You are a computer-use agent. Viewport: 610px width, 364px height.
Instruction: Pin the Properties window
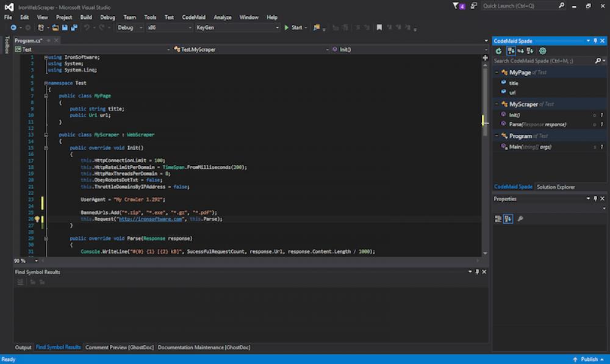point(595,199)
